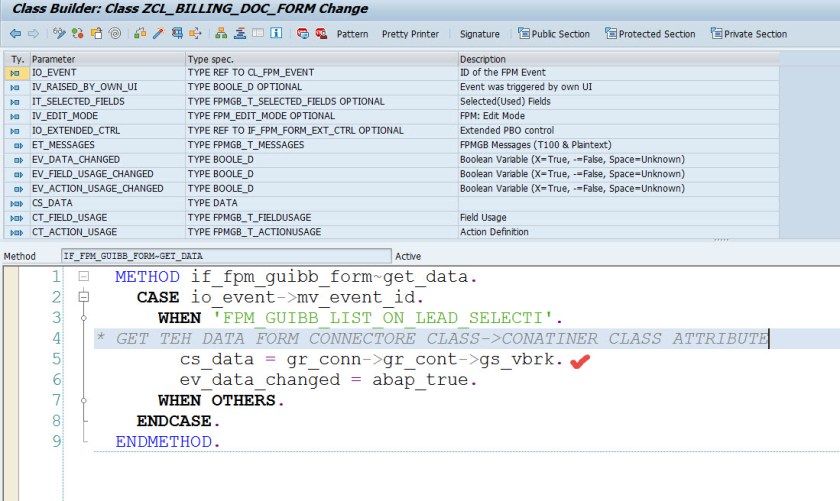The height and width of the screenshot is (501, 840).
Task: Toggle the full screen layout icon
Action: [x=258, y=33]
